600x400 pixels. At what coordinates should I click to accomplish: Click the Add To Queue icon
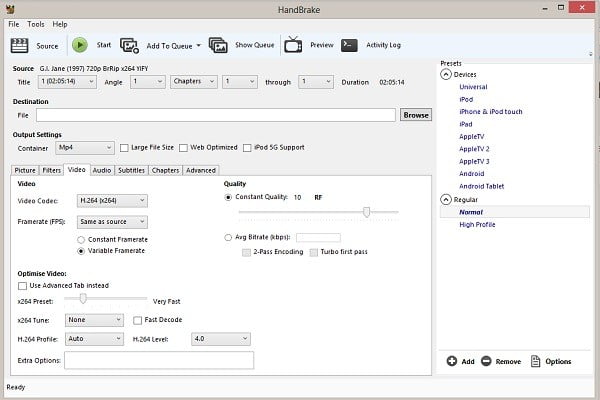[x=129, y=45]
